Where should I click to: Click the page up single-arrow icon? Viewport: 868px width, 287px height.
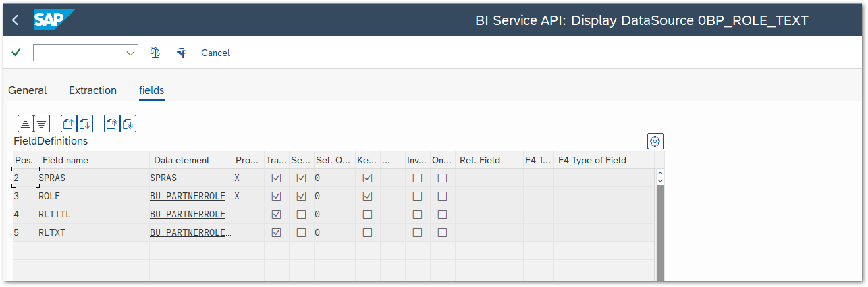[x=69, y=124]
